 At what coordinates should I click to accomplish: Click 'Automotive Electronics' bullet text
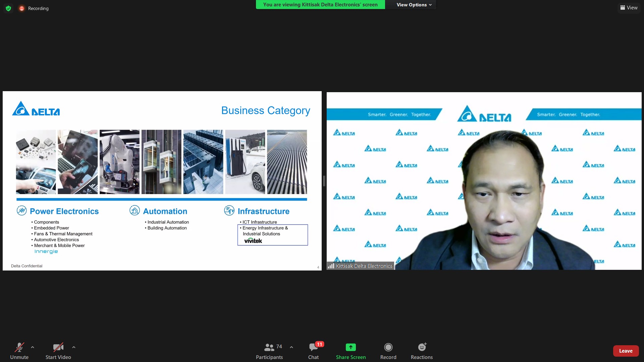(x=56, y=240)
